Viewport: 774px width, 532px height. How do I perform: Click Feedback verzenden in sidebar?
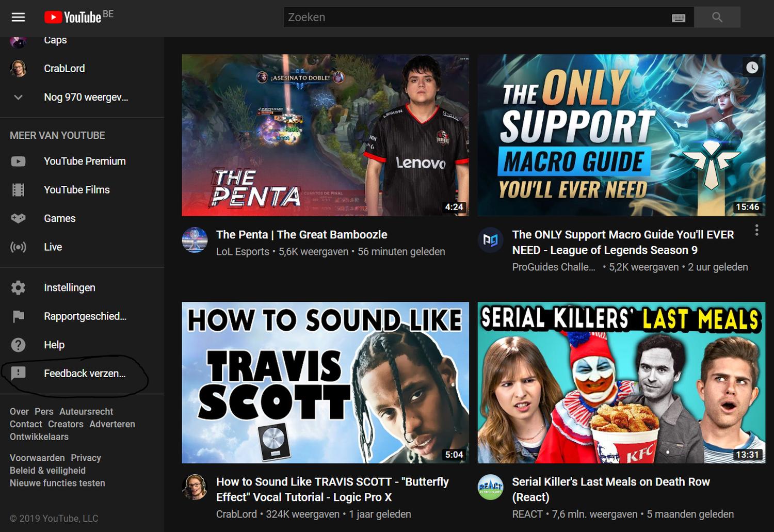point(84,374)
